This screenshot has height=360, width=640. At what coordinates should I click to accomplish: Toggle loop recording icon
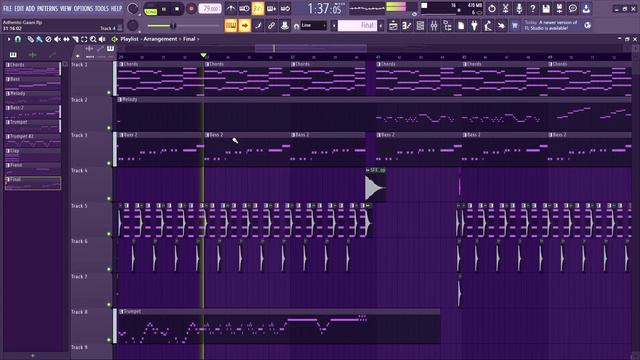285,9
